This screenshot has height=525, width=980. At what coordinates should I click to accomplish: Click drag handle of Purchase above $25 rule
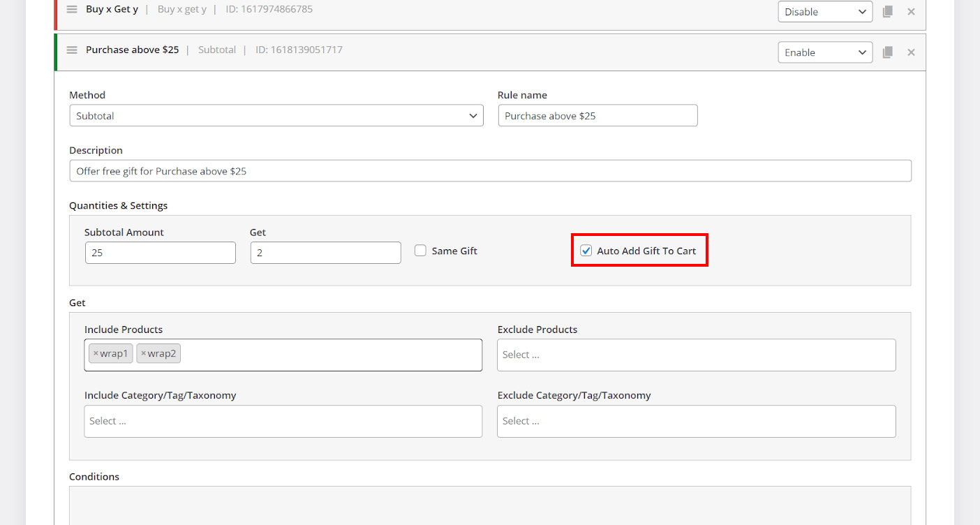click(x=71, y=50)
